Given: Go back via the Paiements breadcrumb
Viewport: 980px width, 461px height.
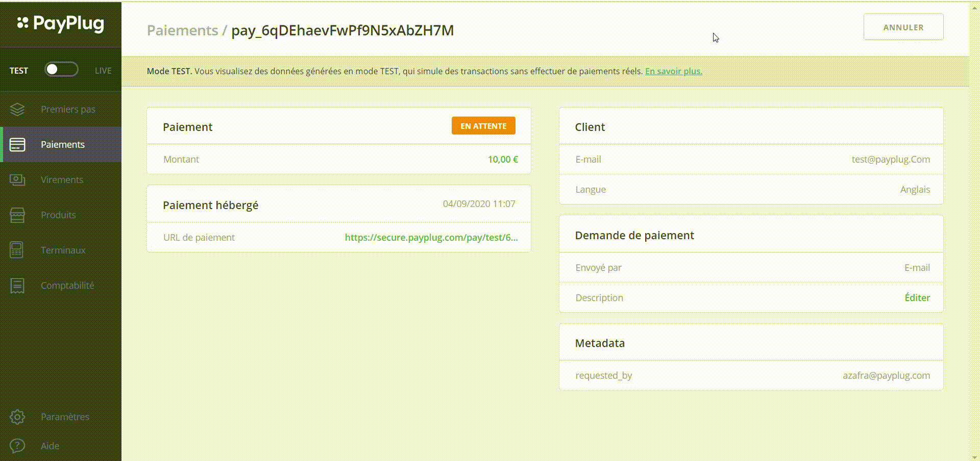Looking at the screenshot, I should (182, 30).
